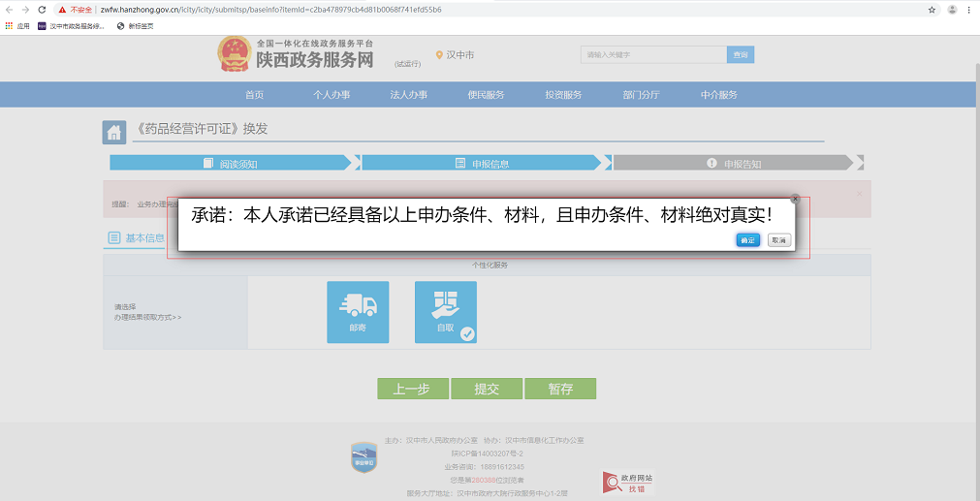Select the 邮寄 mail delivery option
980x501 pixels.
pos(358,312)
